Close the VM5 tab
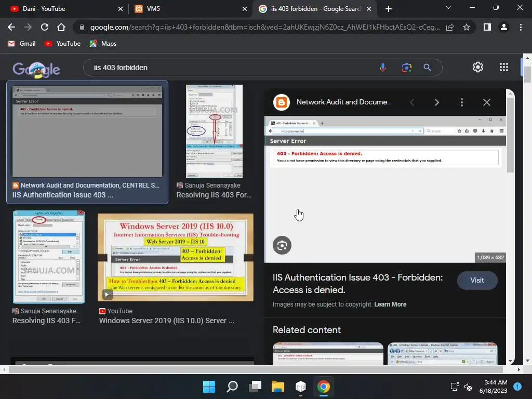This screenshot has width=532, height=399. [x=245, y=9]
